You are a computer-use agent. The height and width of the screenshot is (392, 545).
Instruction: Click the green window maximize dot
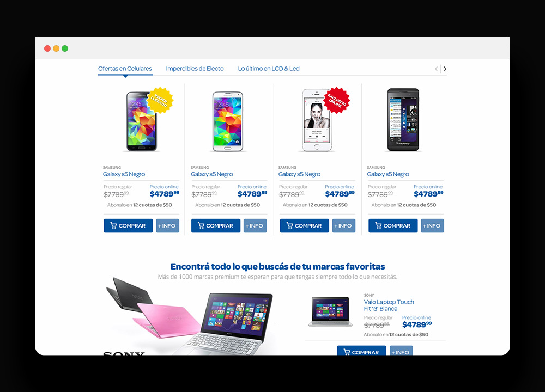click(65, 48)
